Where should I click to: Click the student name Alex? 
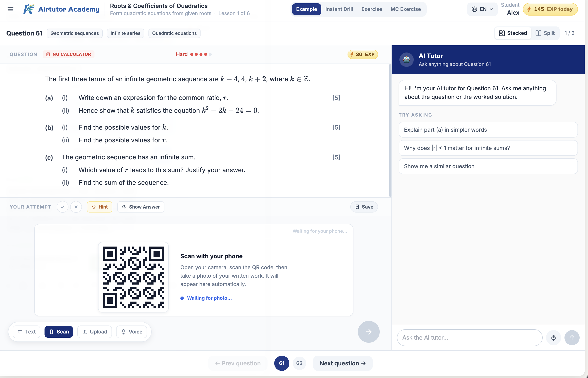click(x=513, y=13)
